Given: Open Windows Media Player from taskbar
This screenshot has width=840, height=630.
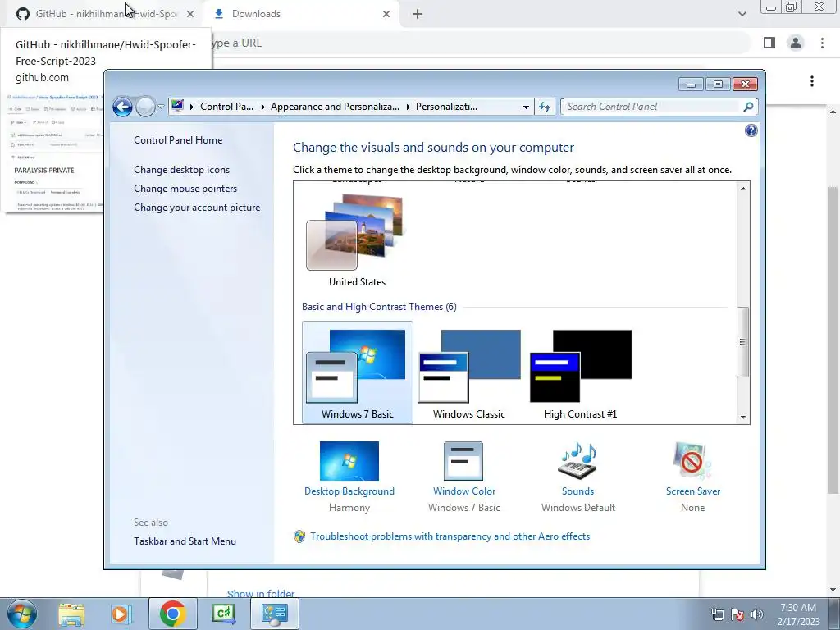Looking at the screenshot, I should tap(121, 614).
